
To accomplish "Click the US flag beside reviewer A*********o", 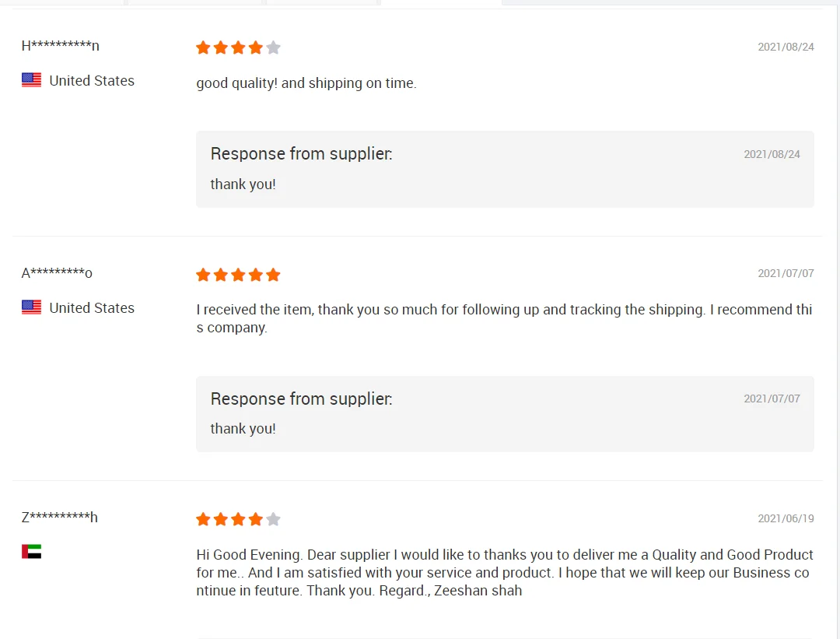I will pyautogui.click(x=31, y=307).
